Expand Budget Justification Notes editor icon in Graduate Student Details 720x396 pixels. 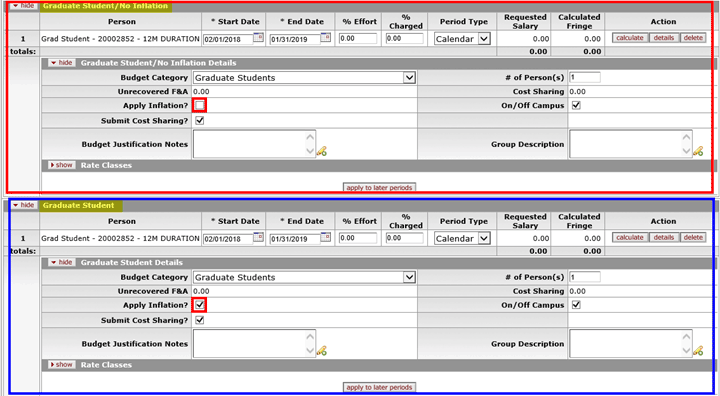pos(321,351)
